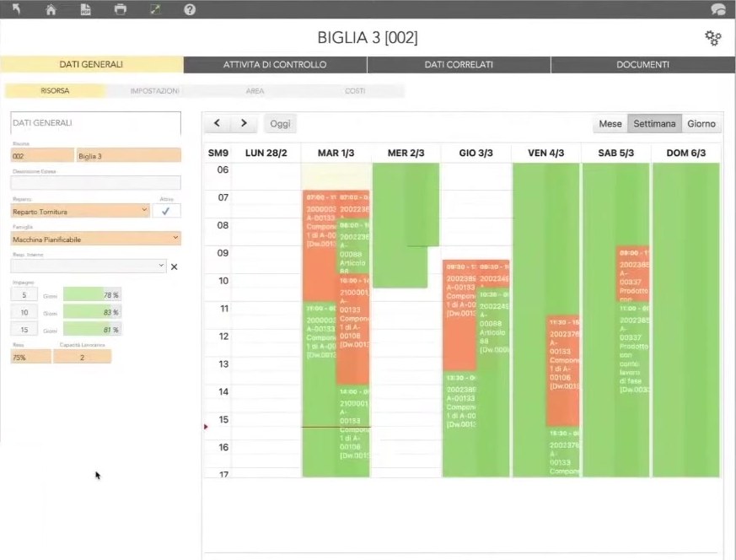This screenshot has width=736, height=560.
Task: Go to the home icon
Action: 51,9
